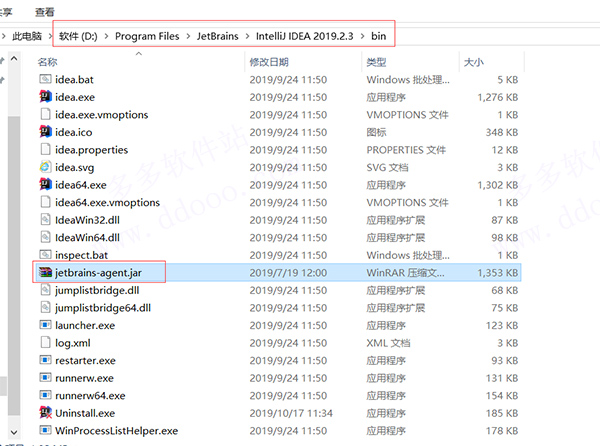600x446 pixels.
Task: Click the IdeaWin64.dll file icon
Action: click(x=45, y=237)
